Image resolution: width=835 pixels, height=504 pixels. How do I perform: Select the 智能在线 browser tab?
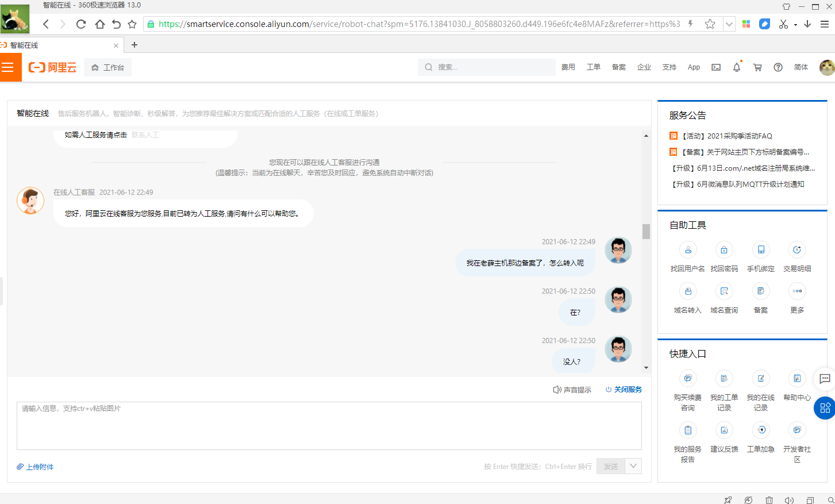[x=57, y=45]
